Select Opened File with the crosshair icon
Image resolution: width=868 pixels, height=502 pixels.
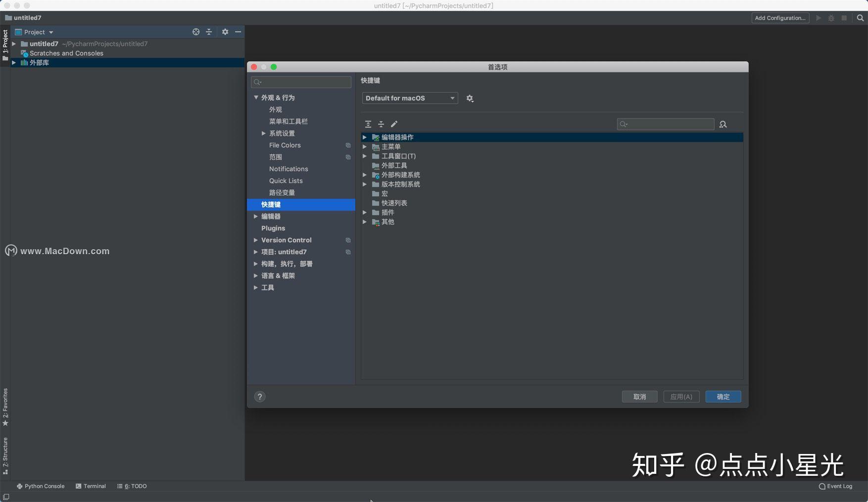click(196, 32)
